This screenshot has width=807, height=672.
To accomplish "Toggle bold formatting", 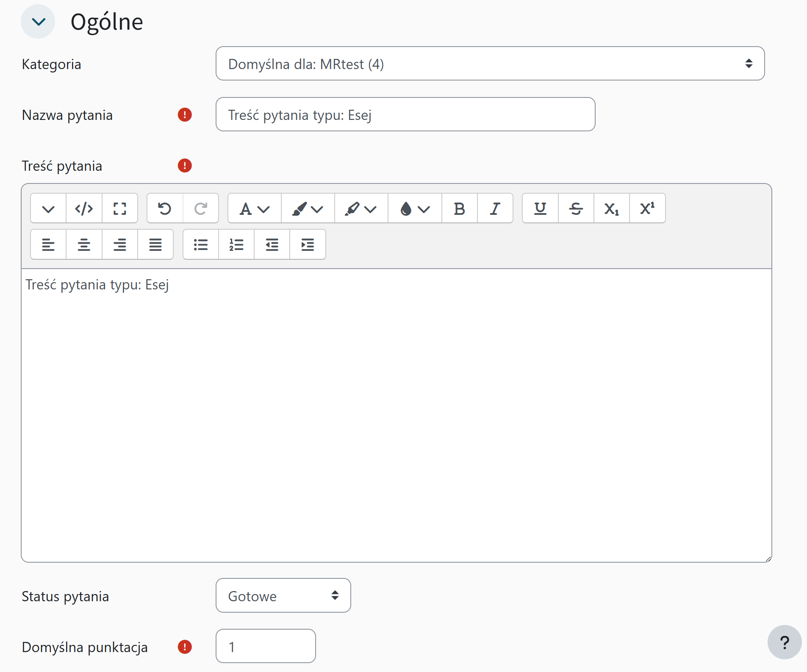I will (x=459, y=208).
